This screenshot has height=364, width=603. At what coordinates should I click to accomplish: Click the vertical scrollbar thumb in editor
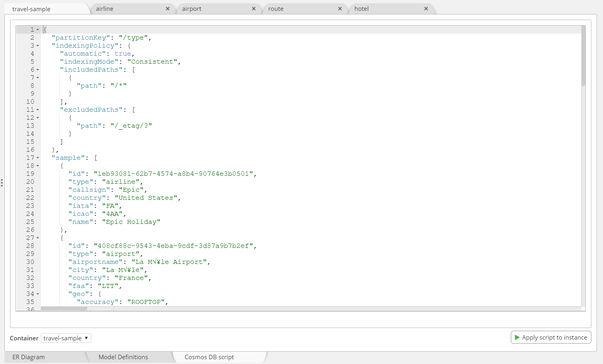(583, 56)
